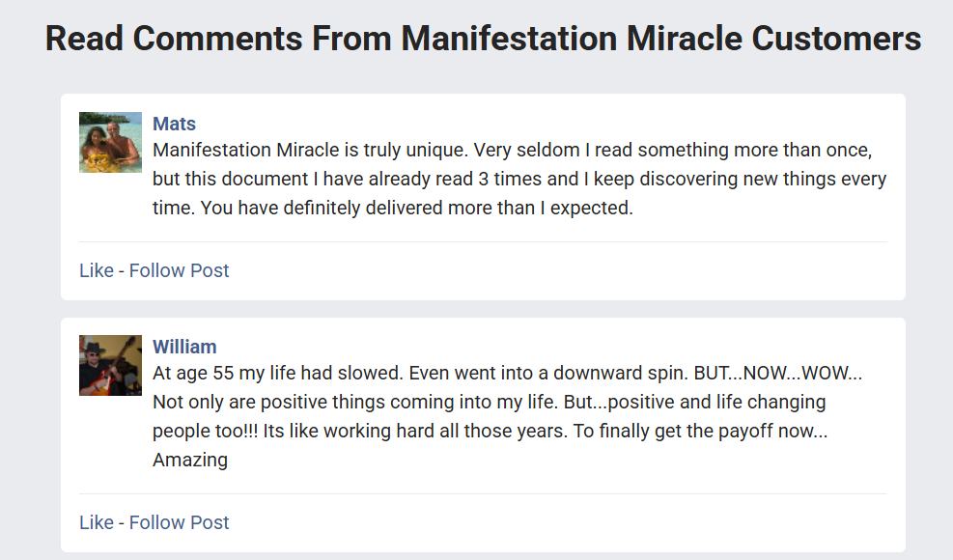Click the "Read Comments From Manifestation Miracle Customers" heading
Screen dimensions: 953x560
[x=483, y=40]
